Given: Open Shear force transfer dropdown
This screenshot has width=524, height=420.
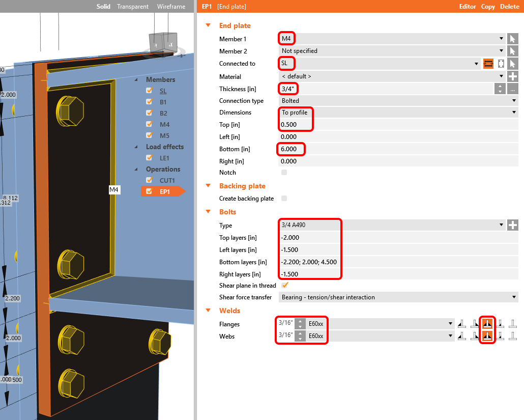Looking at the screenshot, I should point(398,297).
